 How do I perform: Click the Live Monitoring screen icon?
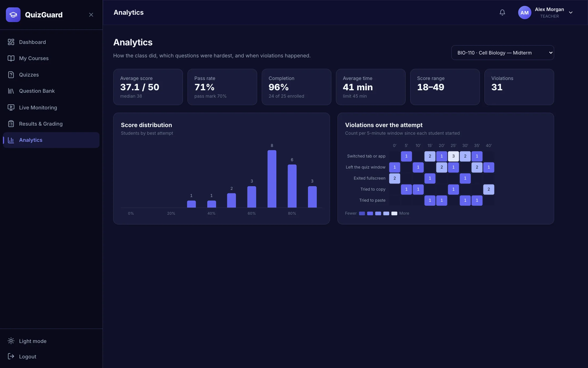coord(11,108)
